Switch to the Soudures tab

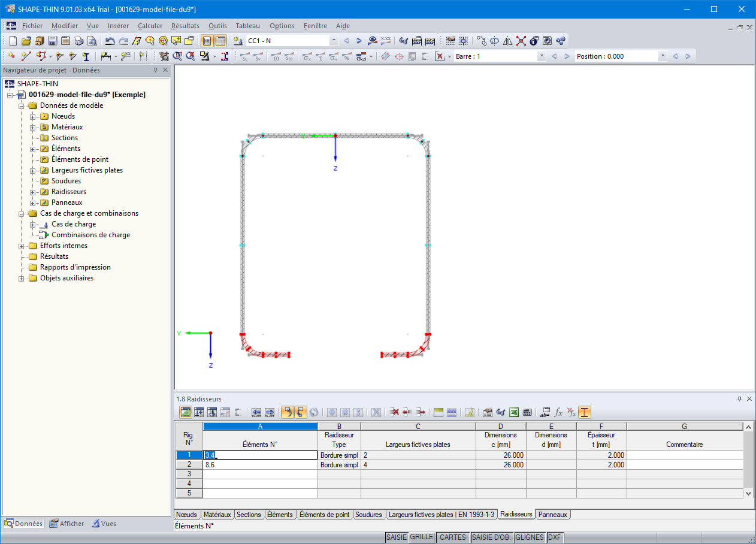[369, 514]
